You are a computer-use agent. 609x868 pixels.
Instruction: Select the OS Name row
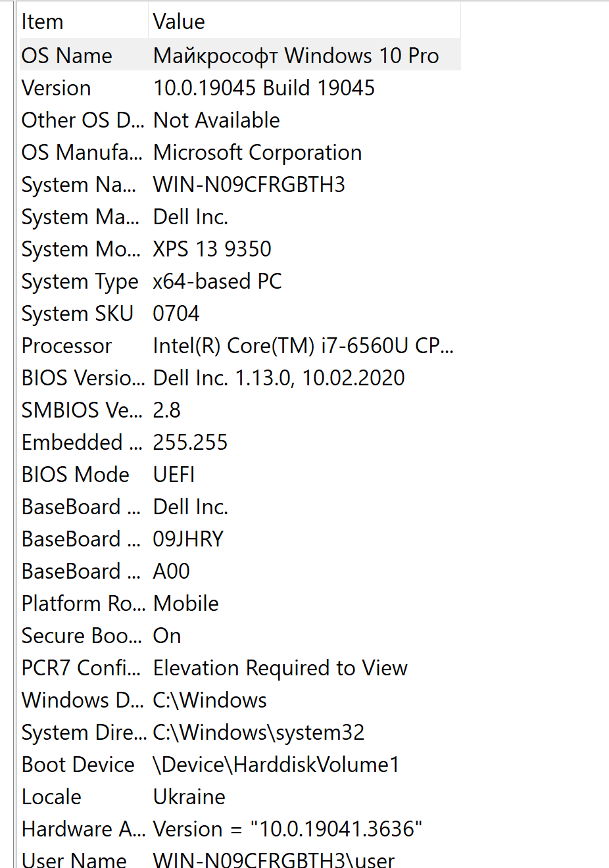point(240,55)
